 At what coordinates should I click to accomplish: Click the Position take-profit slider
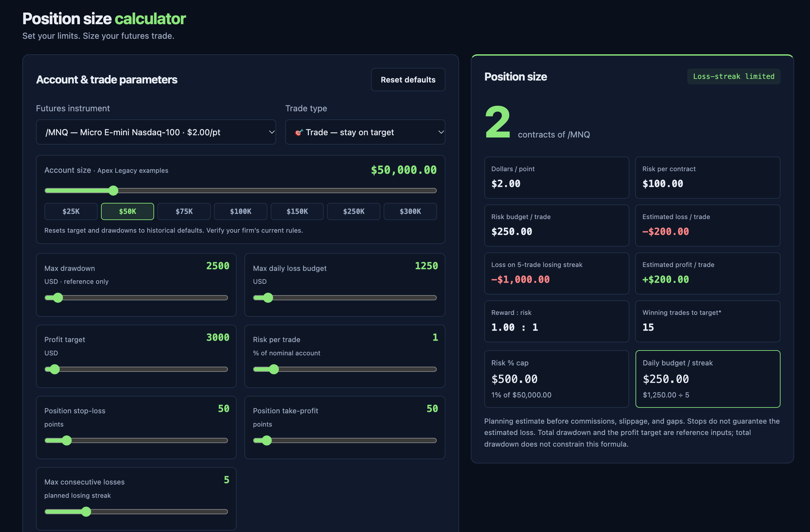coord(345,440)
